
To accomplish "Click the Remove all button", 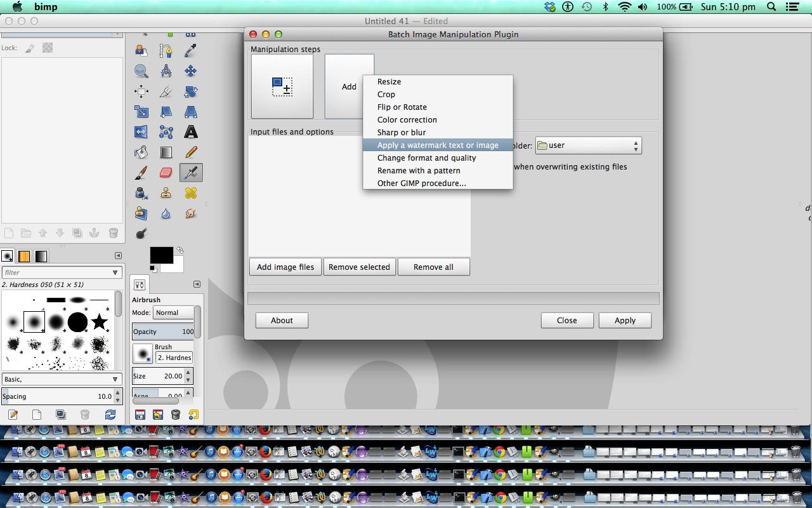I will [434, 267].
